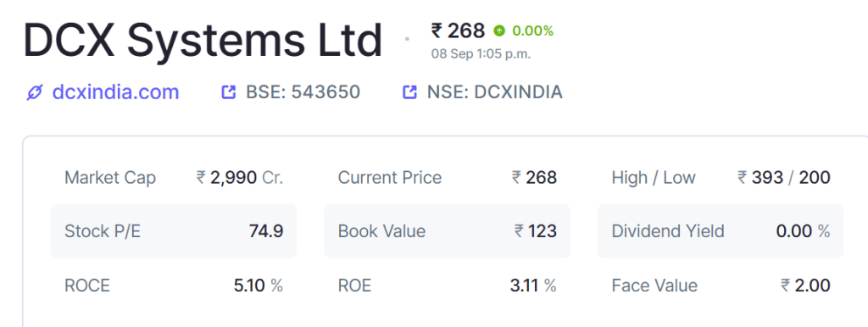Click the 08 Sep 1:05 p.m. timestamp
Screen dimensions: 868x327
click(481, 54)
